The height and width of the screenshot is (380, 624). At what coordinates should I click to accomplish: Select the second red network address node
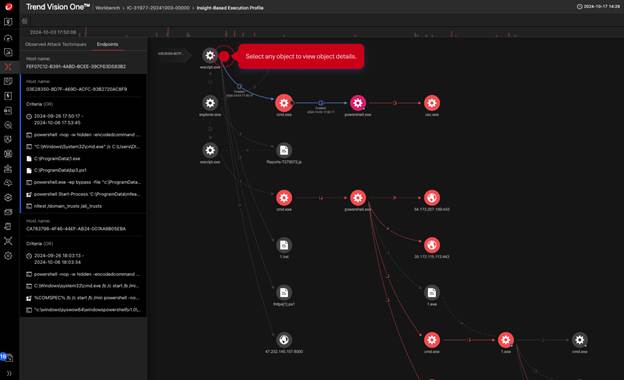[x=432, y=245]
